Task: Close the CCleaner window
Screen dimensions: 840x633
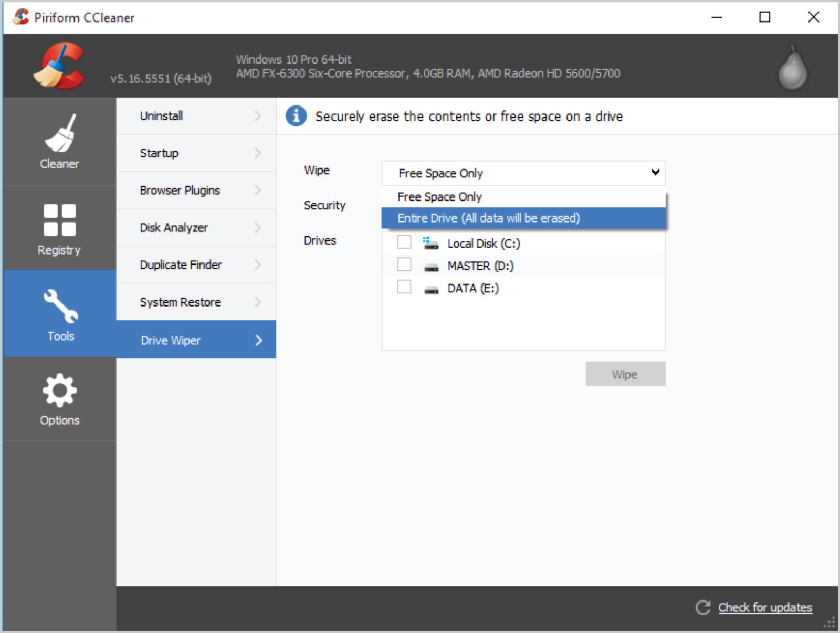Action: pos(813,17)
